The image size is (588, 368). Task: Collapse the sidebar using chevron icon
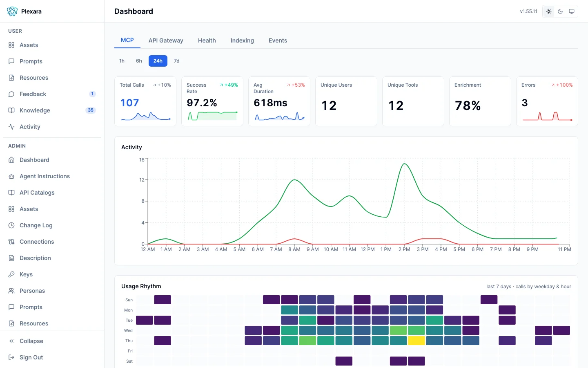pyautogui.click(x=11, y=341)
